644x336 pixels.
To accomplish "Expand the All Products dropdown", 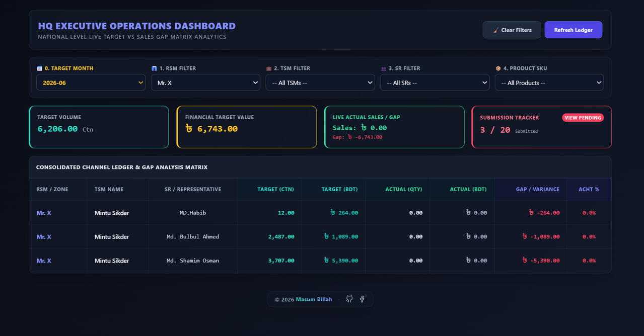I will [549, 82].
